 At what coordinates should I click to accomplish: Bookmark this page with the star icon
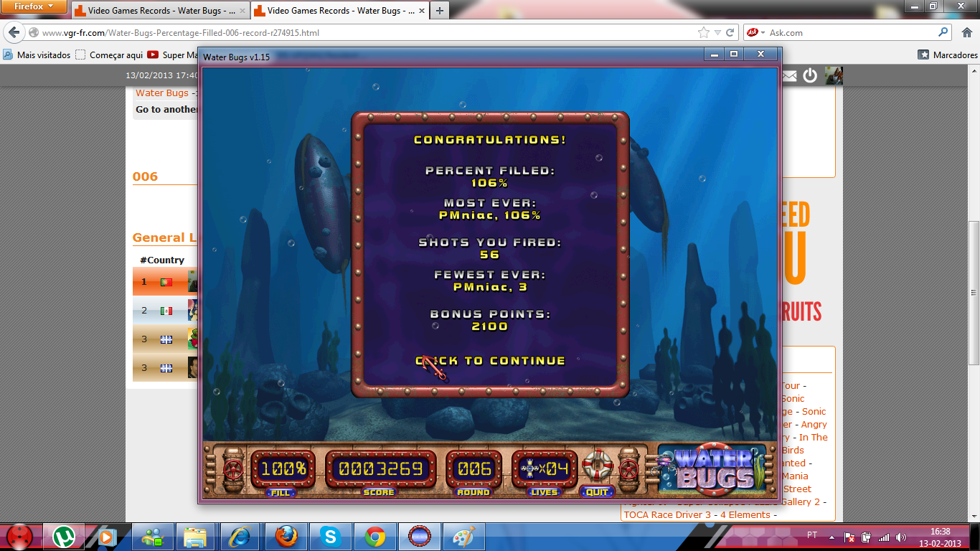tap(704, 33)
